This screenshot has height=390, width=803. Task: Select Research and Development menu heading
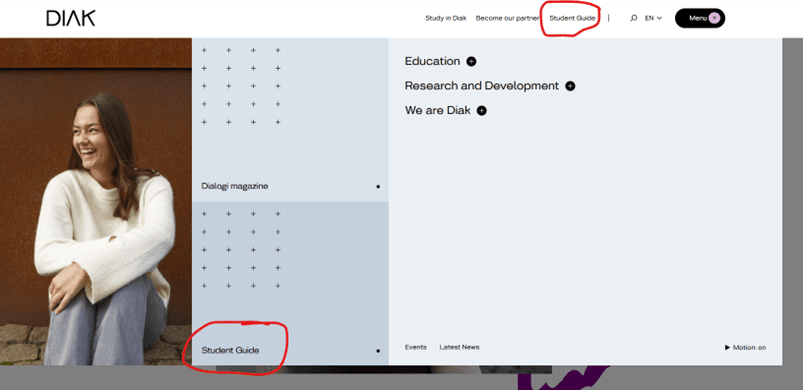click(481, 86)
